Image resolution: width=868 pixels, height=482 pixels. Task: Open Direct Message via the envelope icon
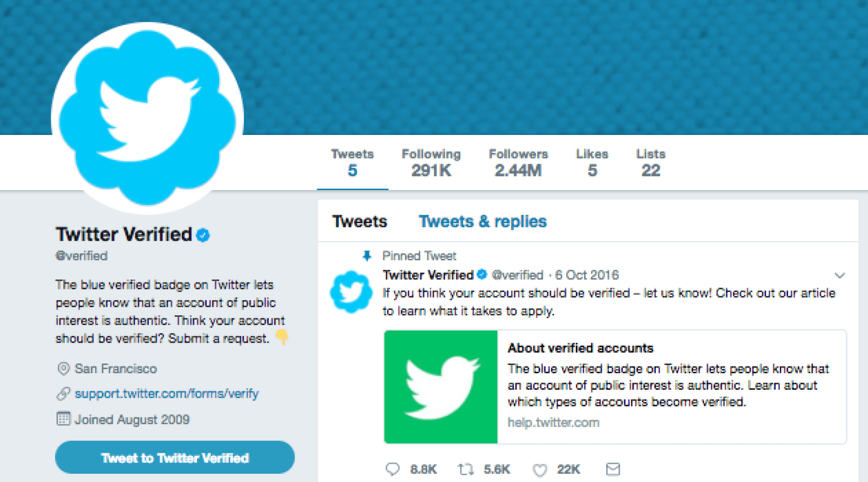coord(613,469)
